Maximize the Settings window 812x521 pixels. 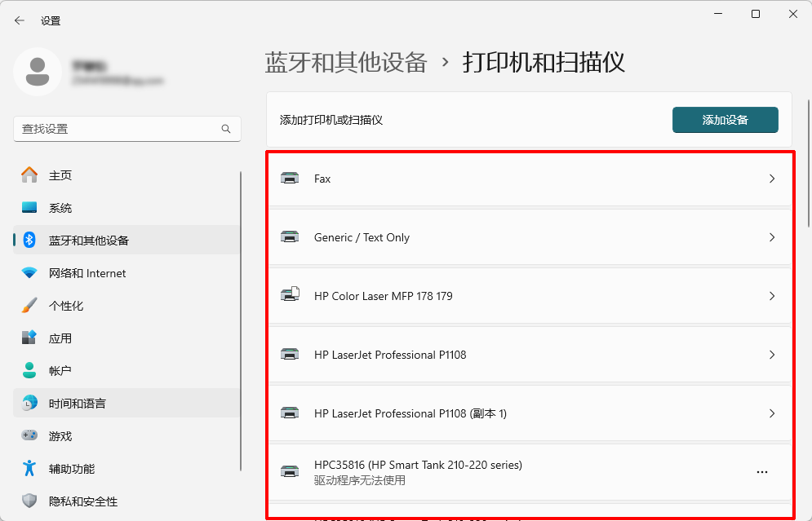(x=756, y=14)
